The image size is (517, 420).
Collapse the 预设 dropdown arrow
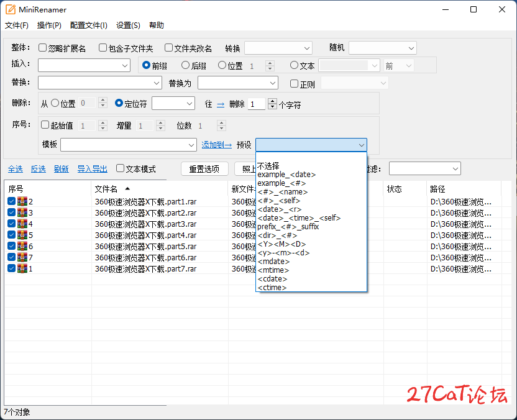pyautogui.click(x=362, y=145)
